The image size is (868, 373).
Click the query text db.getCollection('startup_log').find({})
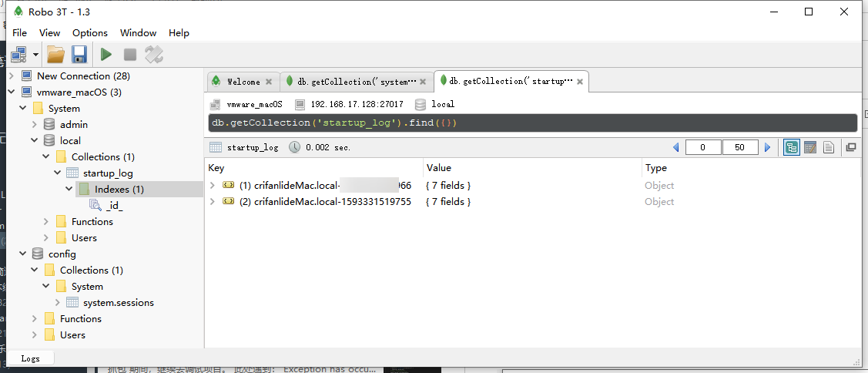point(334,123)
